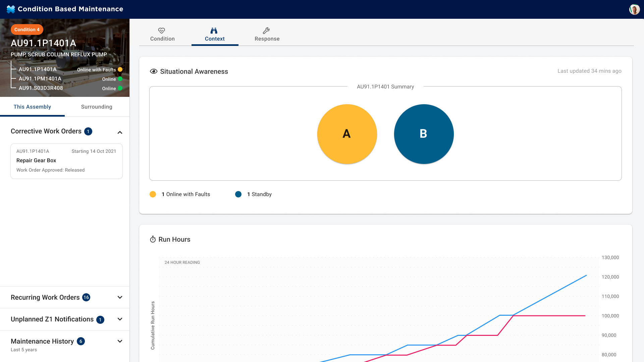Click the red run hours line on chart
Viewport: 644px width, 362px height.
(550, 316)
